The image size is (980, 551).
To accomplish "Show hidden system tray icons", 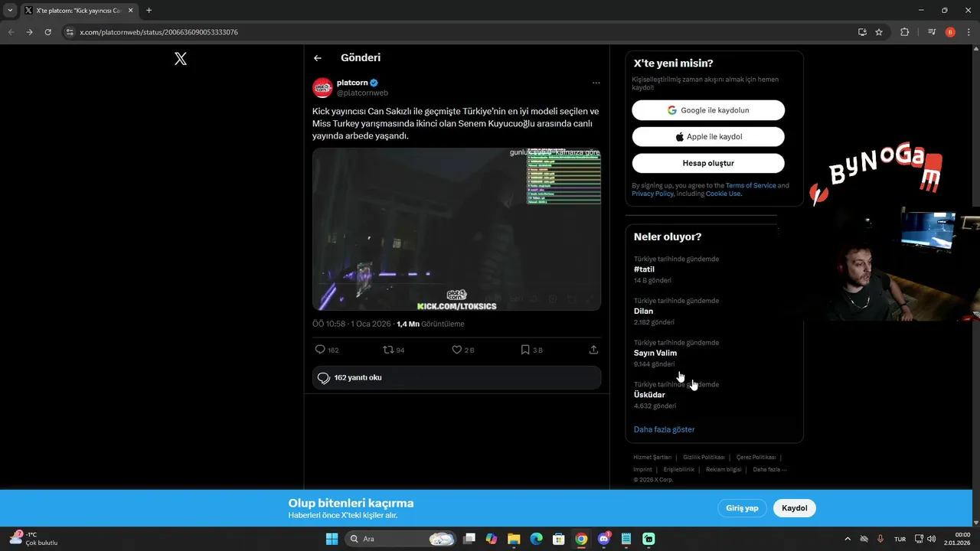I will pos(847,539).
